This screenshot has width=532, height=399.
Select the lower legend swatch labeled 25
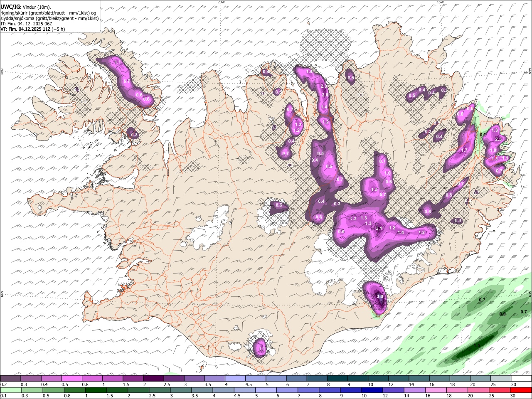(500, 390)
